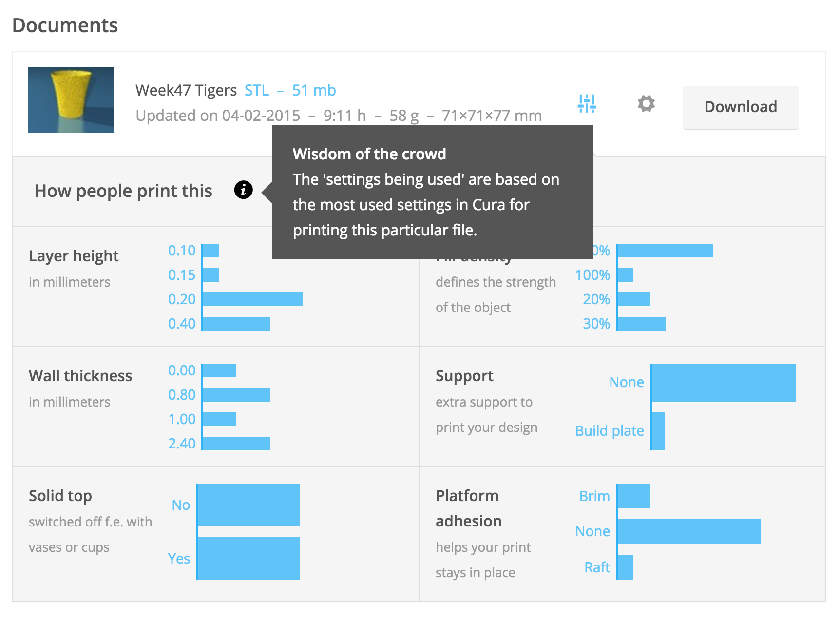This screenshot has width=840, height=623.
Task: Click the Week47 Tigers file name
Action: 186,90
